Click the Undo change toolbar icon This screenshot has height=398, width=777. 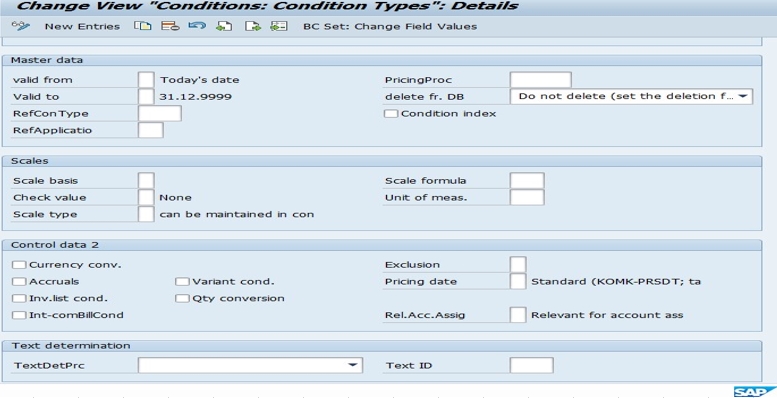[x=197, y=26]
